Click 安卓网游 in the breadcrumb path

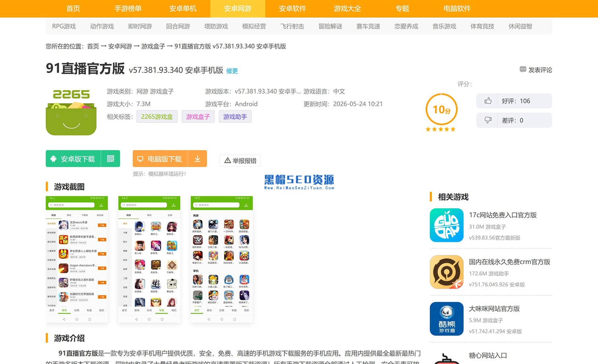point(120,46)
